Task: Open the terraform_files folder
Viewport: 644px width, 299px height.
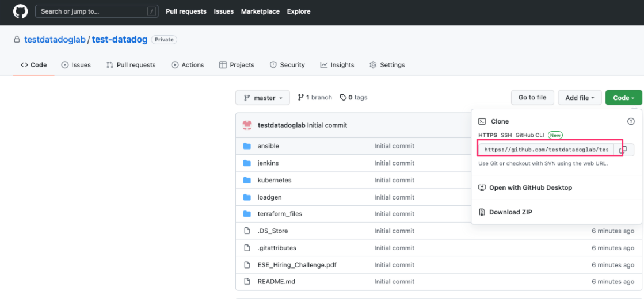Action: pyautogui.click(x=280, y=214)
